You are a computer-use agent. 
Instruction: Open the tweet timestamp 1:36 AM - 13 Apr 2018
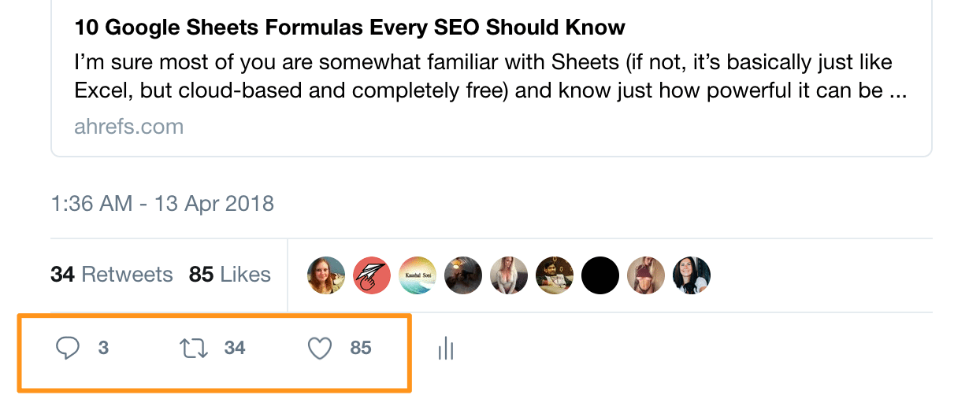pyautogui.click(x=162, y=204)
